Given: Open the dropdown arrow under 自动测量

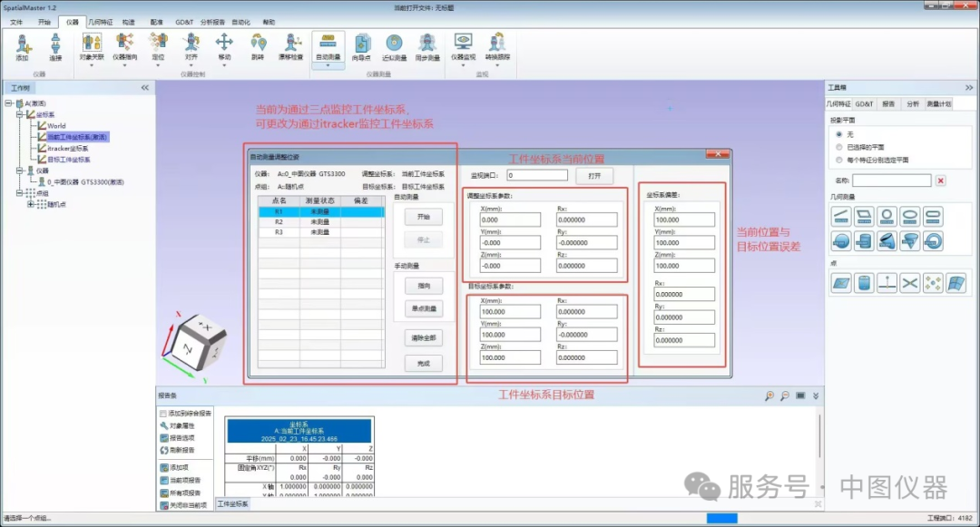Looking at the screenshot, I should tap(328, 65).
